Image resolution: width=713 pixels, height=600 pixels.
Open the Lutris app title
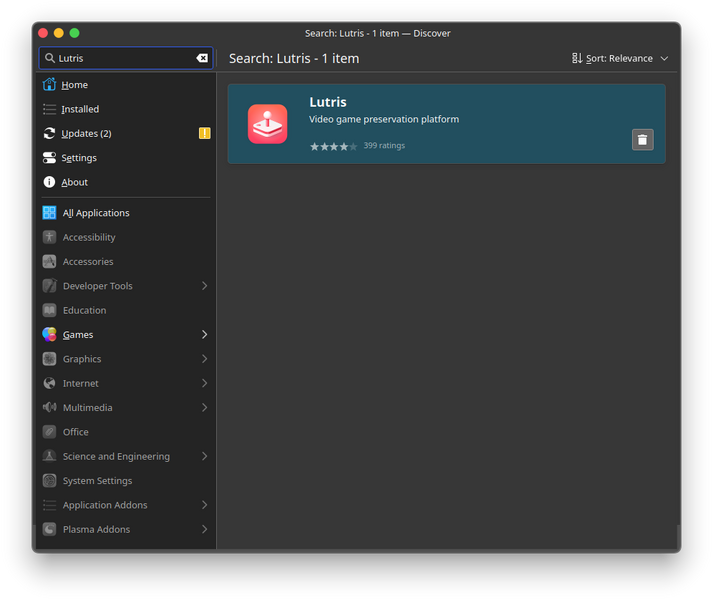328,102
